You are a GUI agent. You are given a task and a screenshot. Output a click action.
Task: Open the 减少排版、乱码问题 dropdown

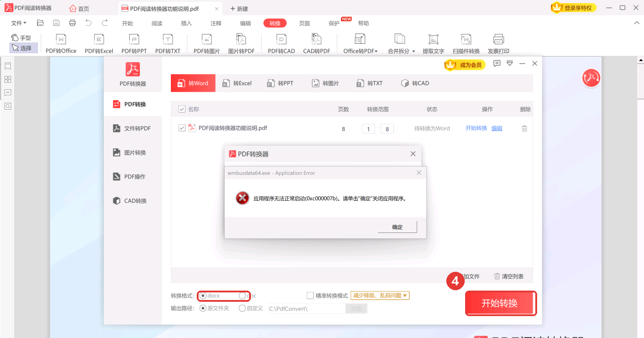point(380,296)
